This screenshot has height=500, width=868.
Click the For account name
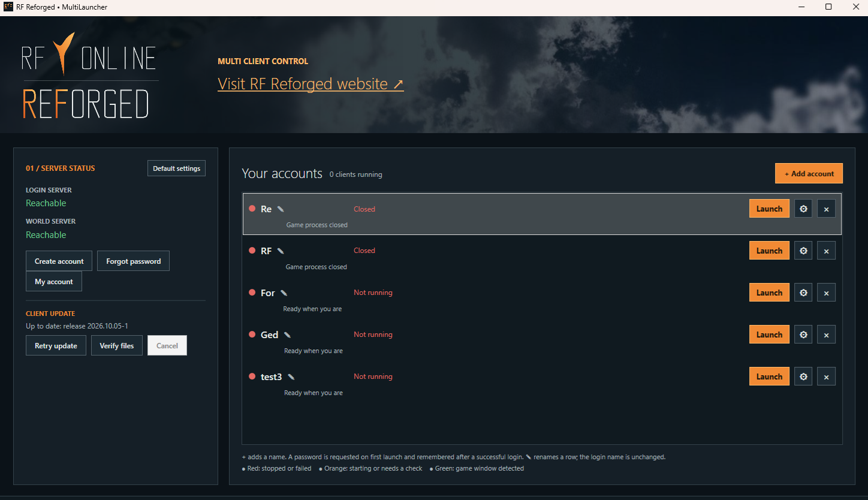click(x=267, y=293)
